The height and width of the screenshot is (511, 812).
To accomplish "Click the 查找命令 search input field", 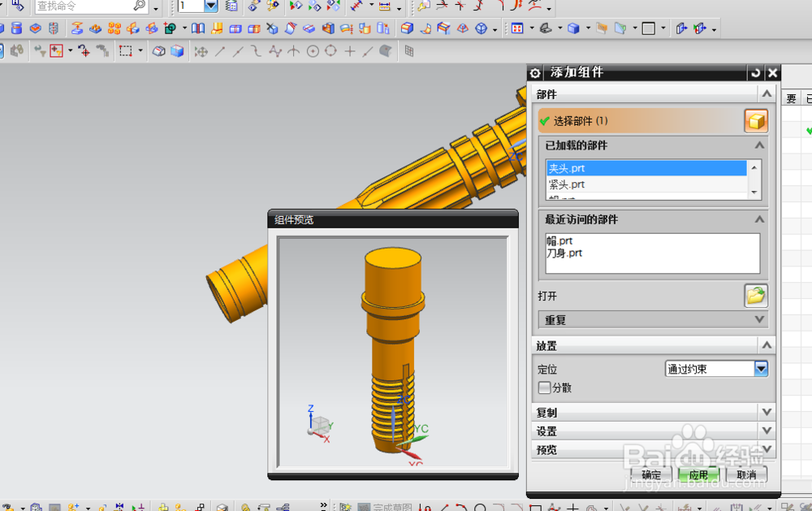I will (84, 6).
